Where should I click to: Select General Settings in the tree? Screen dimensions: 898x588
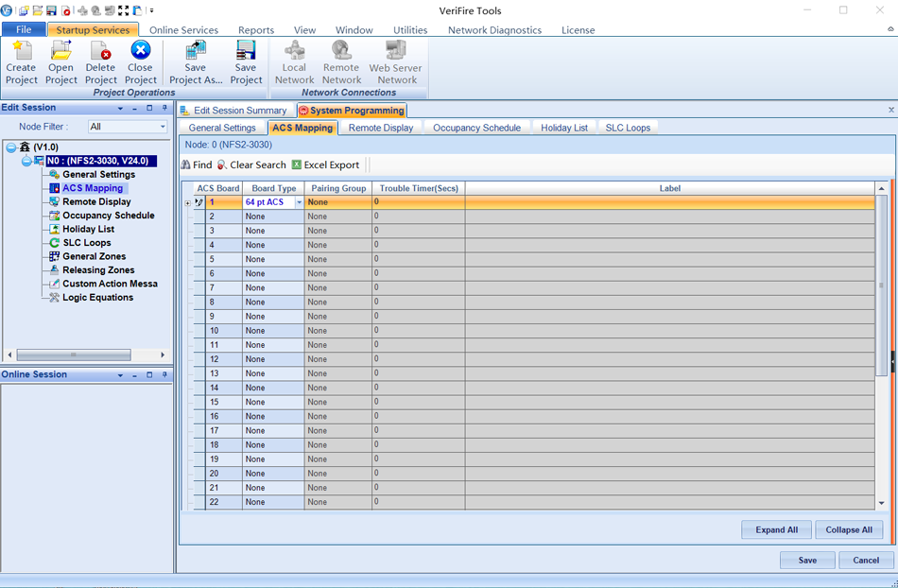point(98,175)
